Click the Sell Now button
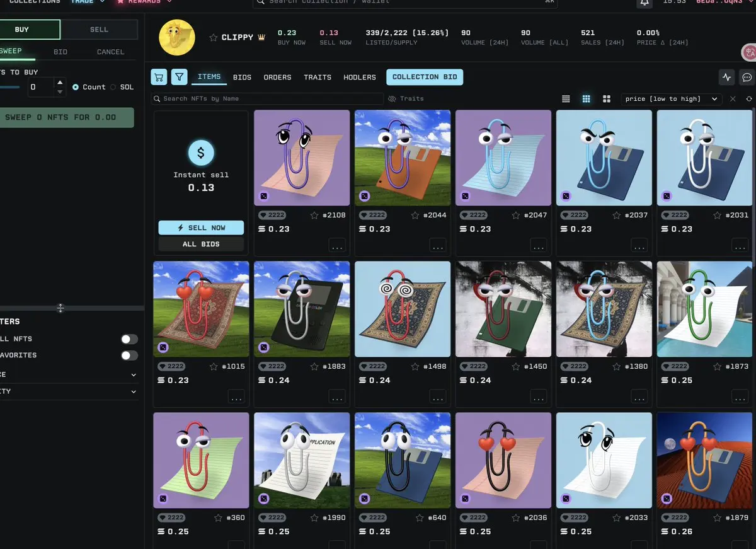The height and width of the screenshot is (549, 756). tap(201, 228)
